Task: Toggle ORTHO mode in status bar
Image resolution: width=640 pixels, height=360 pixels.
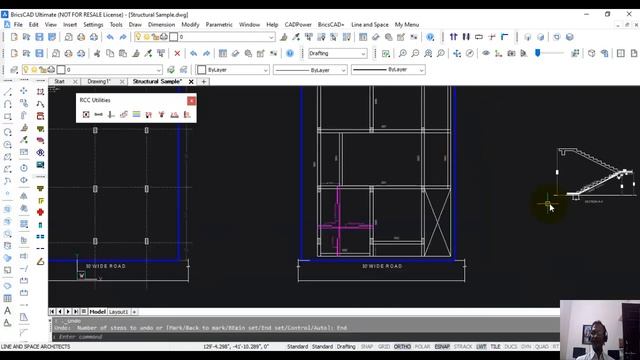Action: 402,347
